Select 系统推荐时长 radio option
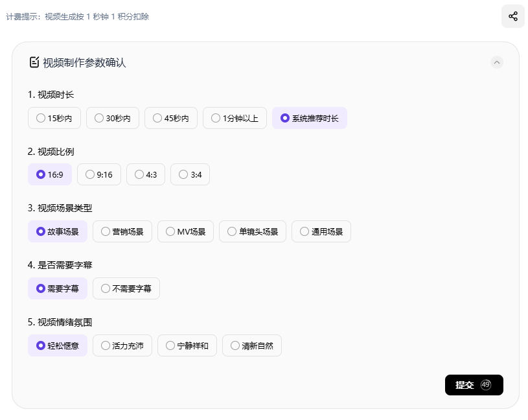528x420 pixels. coord(309,118)
